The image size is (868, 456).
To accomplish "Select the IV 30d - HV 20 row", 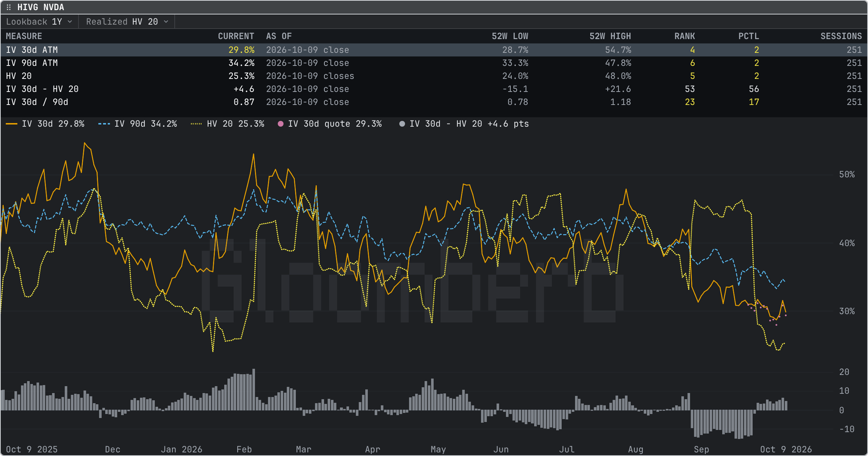I will point(434,89).
